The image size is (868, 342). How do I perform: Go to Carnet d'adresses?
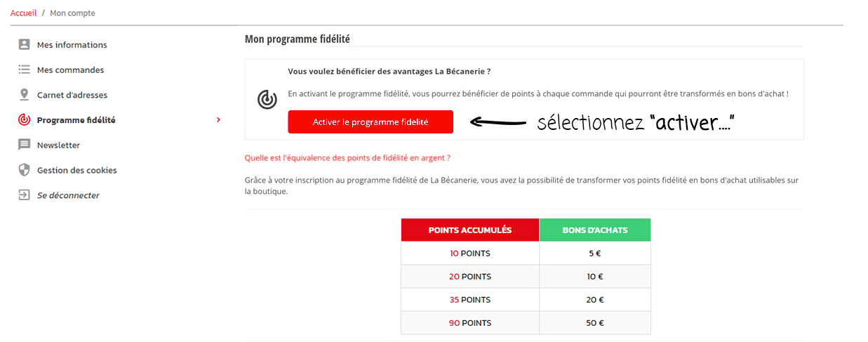(x=72, y=95)
